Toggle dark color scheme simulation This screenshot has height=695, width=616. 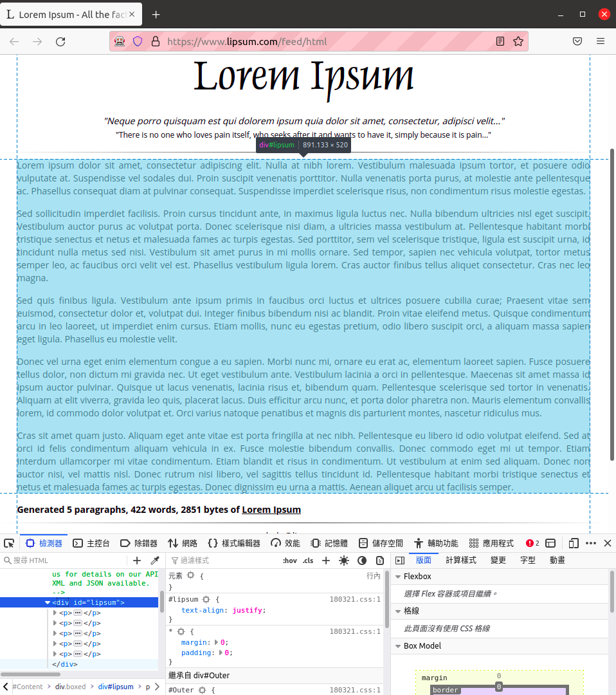click(x=362, y=561)
